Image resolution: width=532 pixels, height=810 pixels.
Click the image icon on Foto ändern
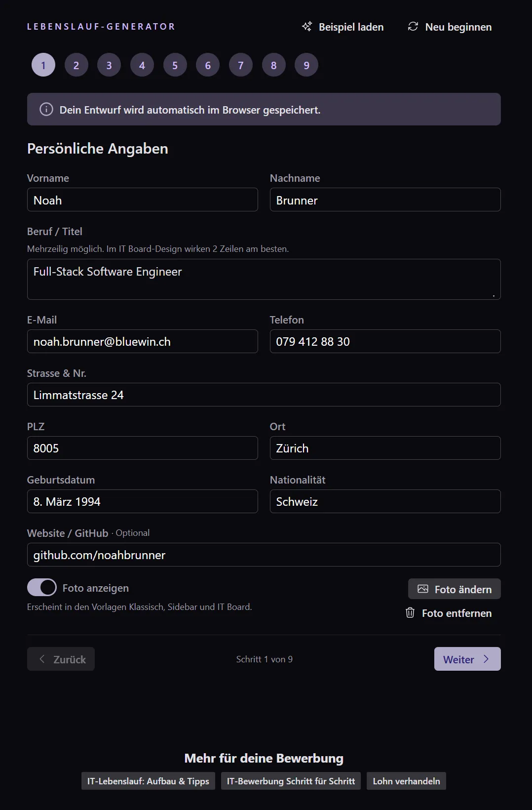(423, 589)
